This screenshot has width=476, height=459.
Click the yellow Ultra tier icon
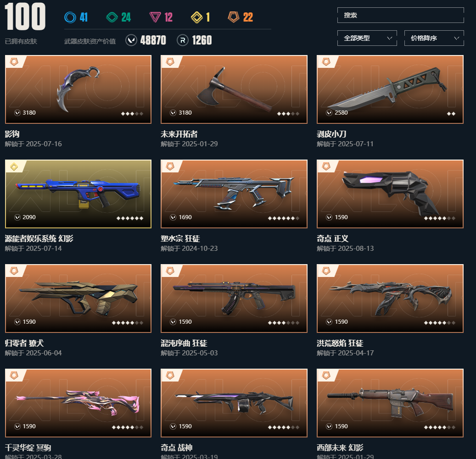pos(197,17)
